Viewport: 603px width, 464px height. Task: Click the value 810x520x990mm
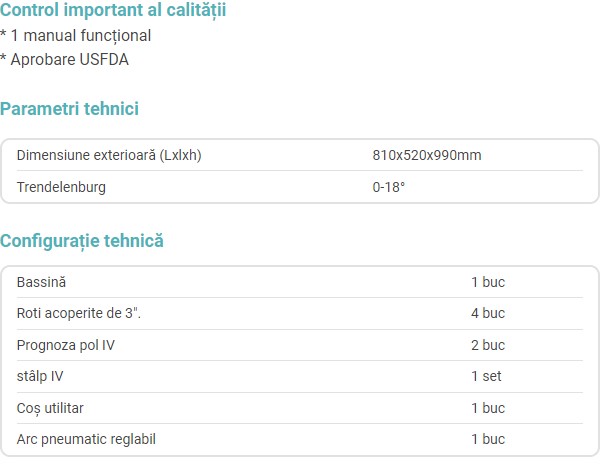[x=427, y=155]
